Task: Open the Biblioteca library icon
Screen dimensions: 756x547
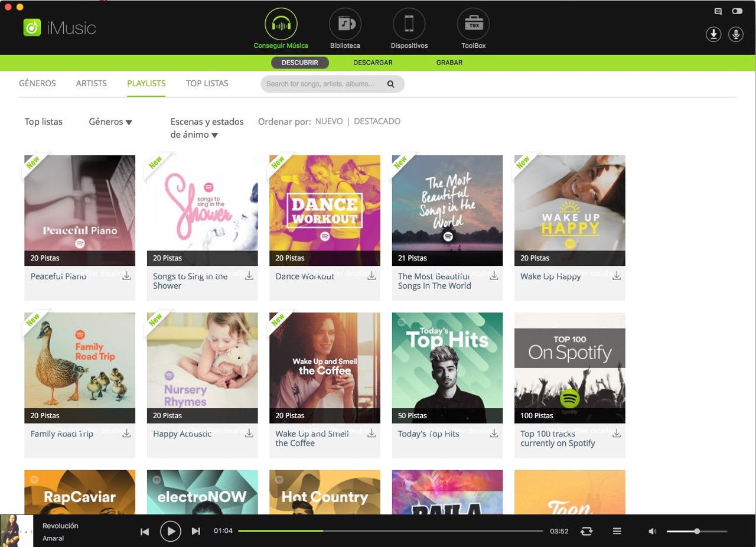Action: (x=346, y=24)
